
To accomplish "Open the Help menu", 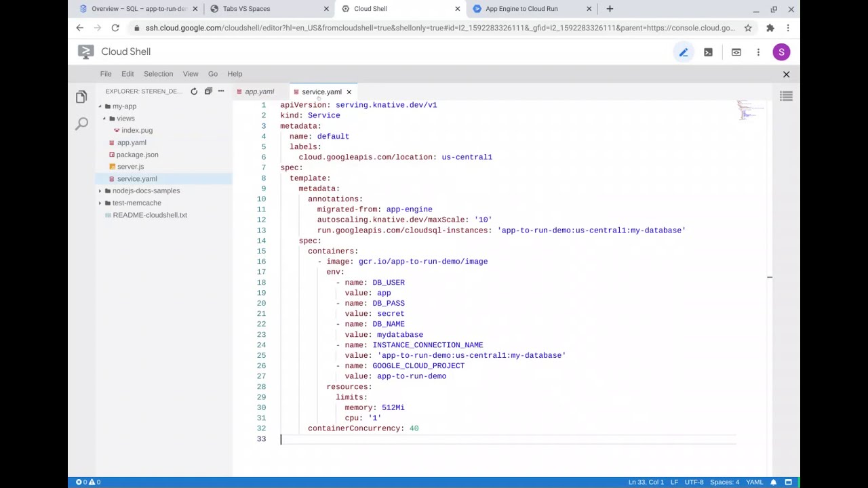I will pos(235,74).
